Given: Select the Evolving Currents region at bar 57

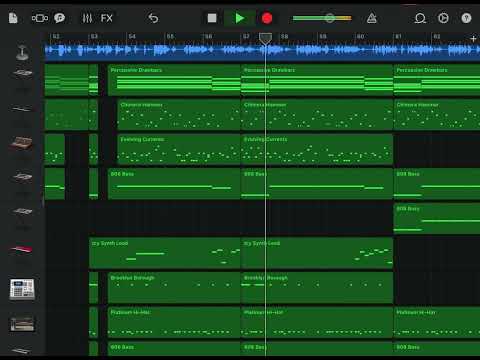Looking at the screenshot, I should 317,150.
